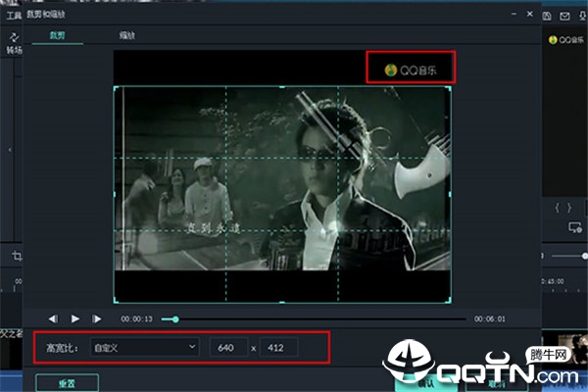Click the total duration 00:06:01 text
588x392 pixels.
click(489, 319)
